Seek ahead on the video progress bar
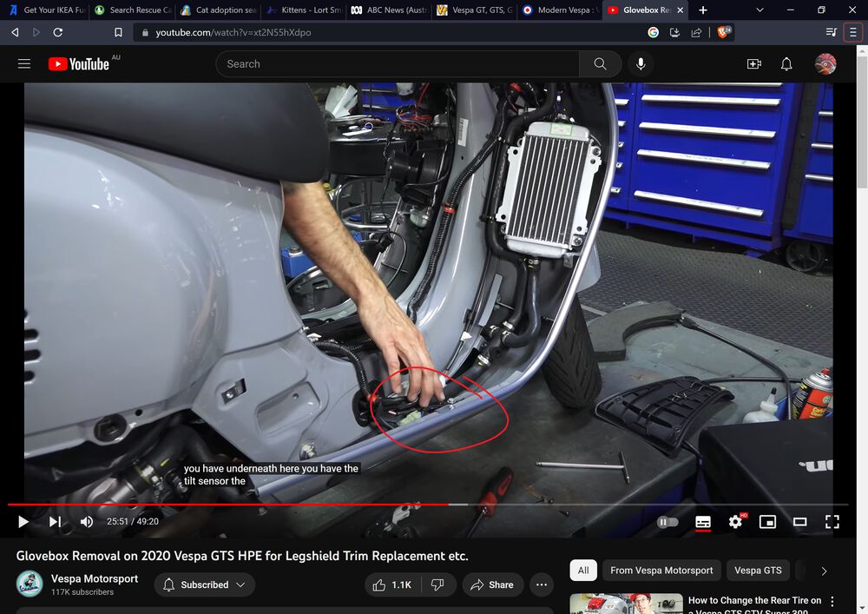The image size is (868, 614). click(608, 504)
